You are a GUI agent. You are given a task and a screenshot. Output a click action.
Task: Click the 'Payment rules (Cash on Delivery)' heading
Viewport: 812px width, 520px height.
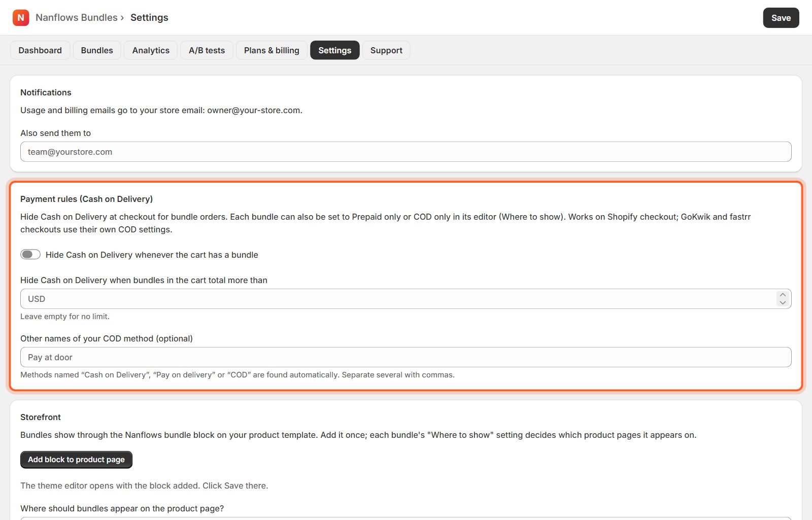(x=86, y=199)
